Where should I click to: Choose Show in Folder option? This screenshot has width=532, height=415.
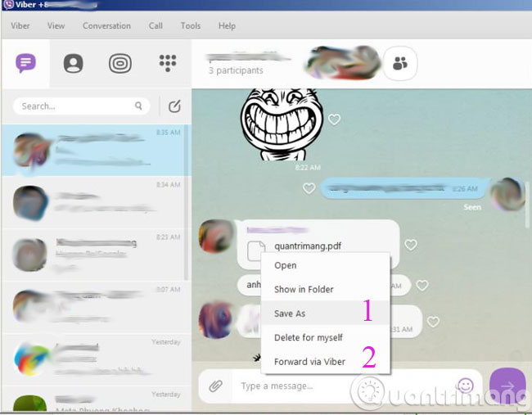pyautogui.click(x=326, y=290)
